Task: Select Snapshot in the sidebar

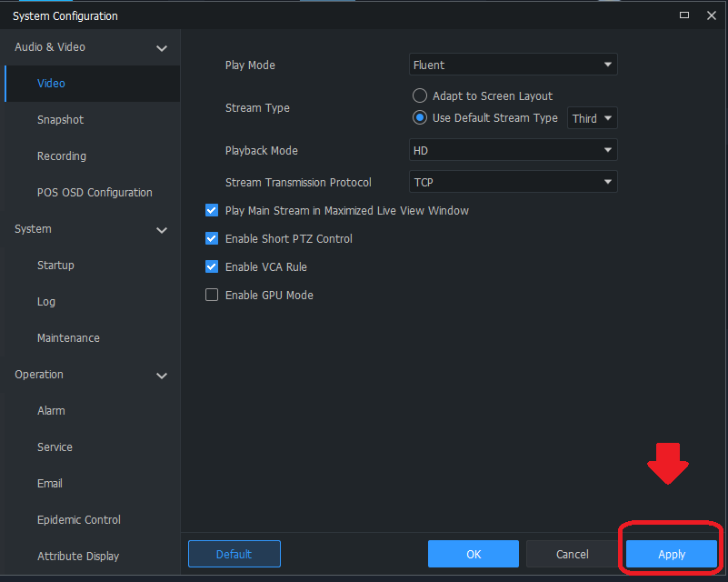Action: point(60,119)
